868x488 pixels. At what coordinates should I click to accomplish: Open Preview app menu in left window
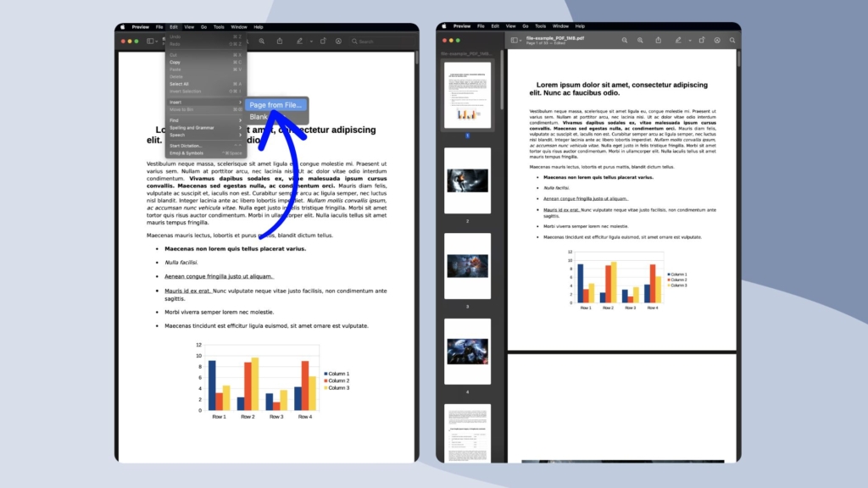click(140, 26)
